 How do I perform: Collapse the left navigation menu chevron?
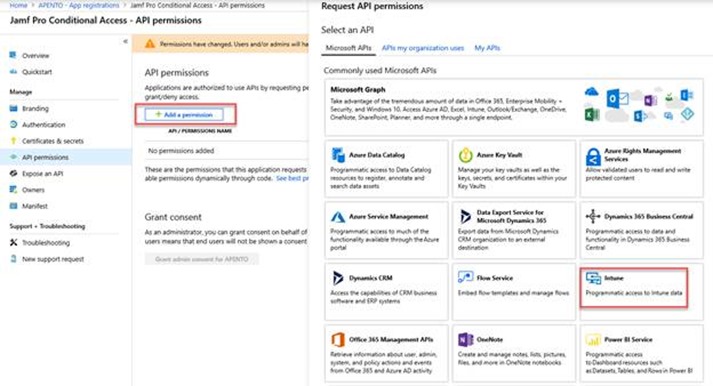click(125, 41)
